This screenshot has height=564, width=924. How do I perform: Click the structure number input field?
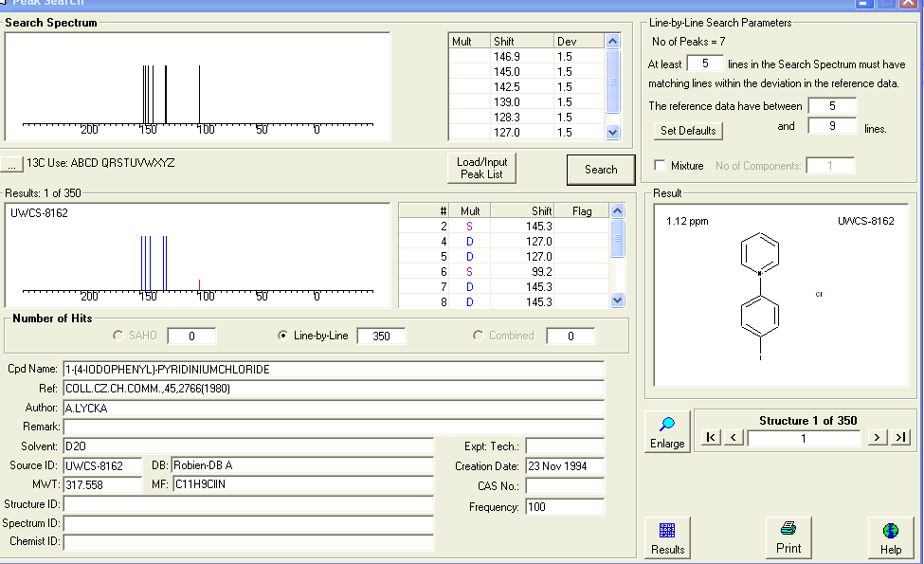tap(804, 438)
